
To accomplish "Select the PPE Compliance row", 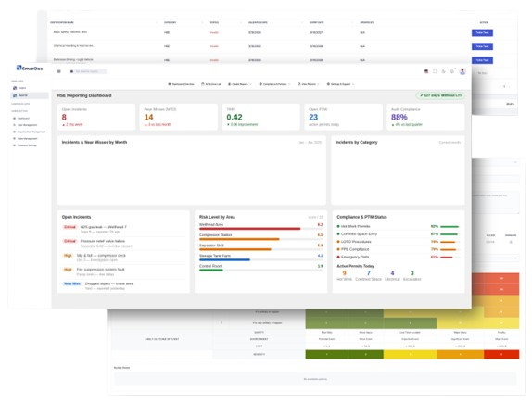I will click(399, 249).
